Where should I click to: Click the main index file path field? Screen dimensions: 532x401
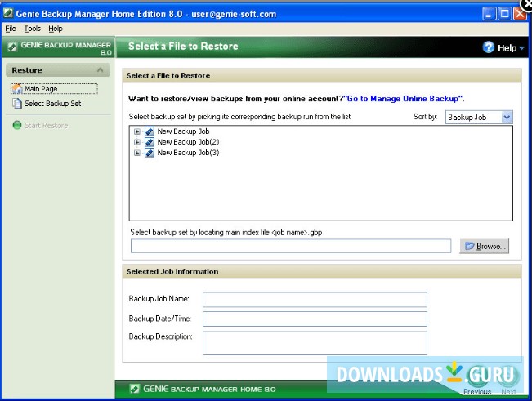[x=291, y=246]
